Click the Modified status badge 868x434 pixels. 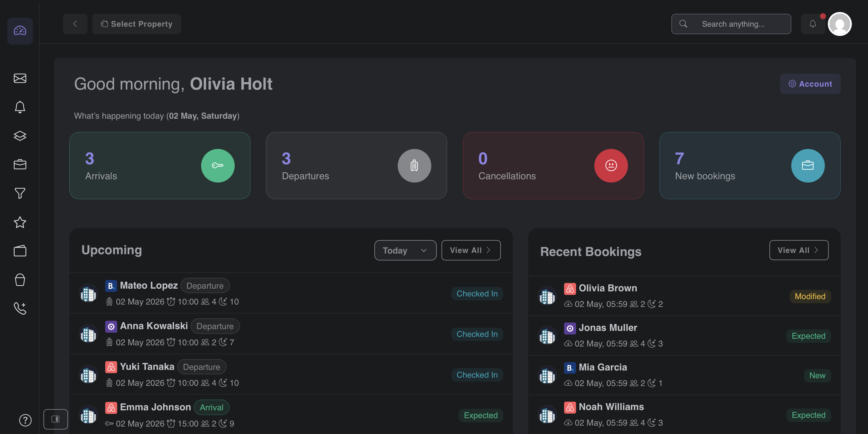[810, 296]
